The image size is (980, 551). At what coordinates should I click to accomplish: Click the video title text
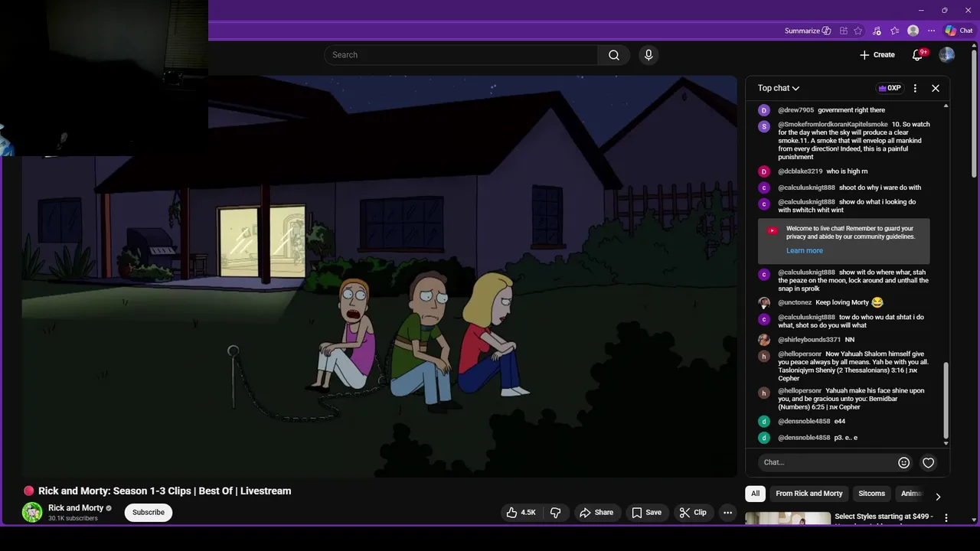tap(165, 491)
